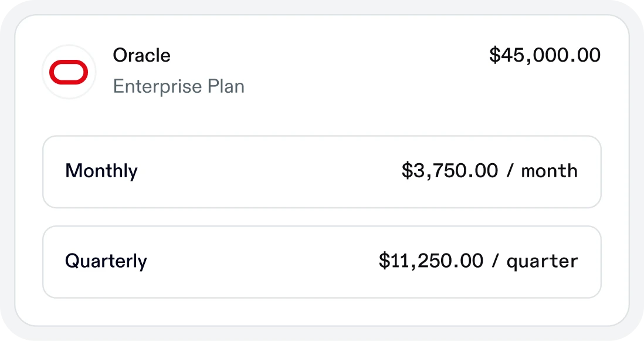Click the $11,250.00 quarterly price figure
This screenshot has height=341, width=644.
pyautogui.click(x=431, y=261)
